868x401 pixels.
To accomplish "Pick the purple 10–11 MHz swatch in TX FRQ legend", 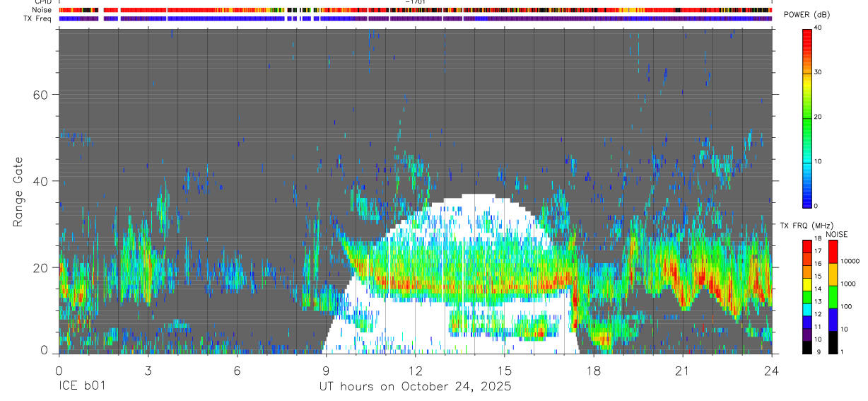I will click(x=807, y=333).
